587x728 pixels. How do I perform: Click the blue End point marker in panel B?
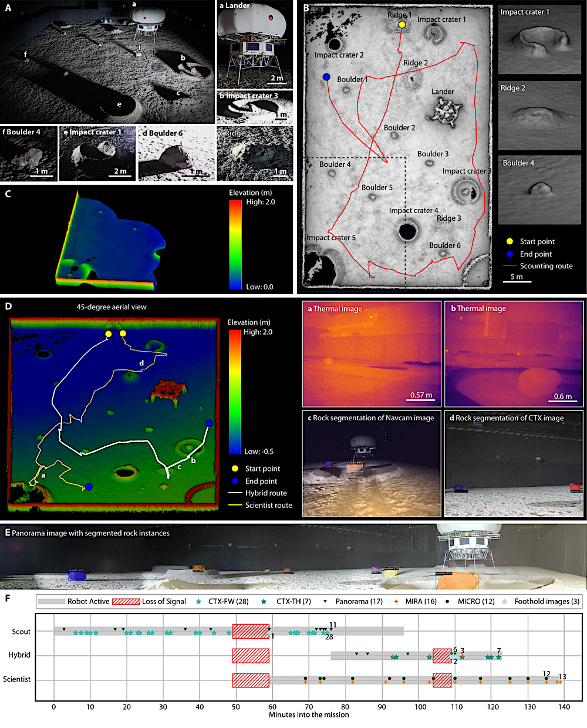[x=327, y=76]
